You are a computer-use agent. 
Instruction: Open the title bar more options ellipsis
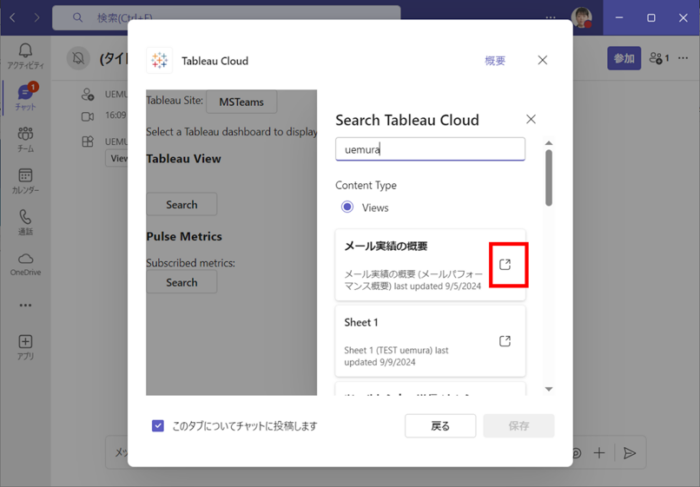550,18
